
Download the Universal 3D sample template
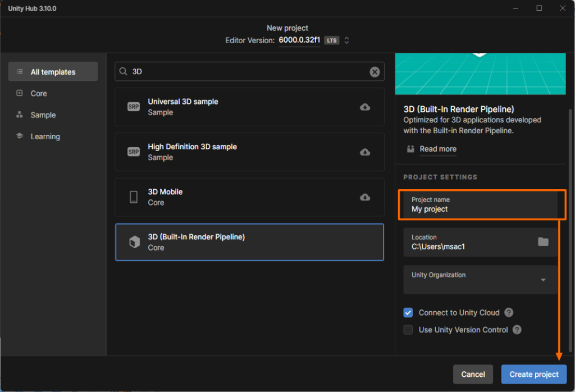(365, 107)
